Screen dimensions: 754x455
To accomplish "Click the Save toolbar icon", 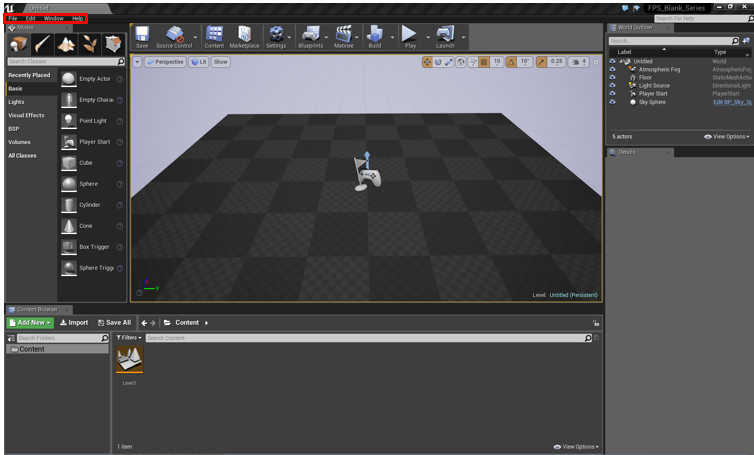I will pyautogui.click(x=142, y=37).
